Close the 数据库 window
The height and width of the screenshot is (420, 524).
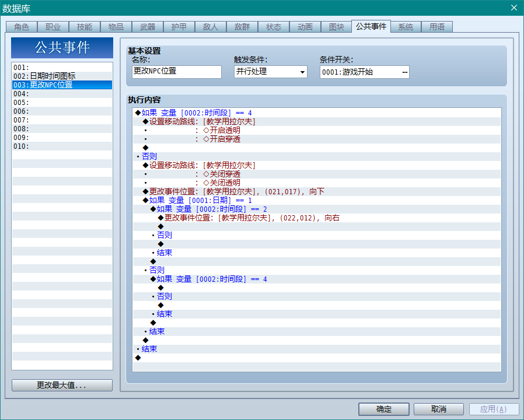point(514,8)
